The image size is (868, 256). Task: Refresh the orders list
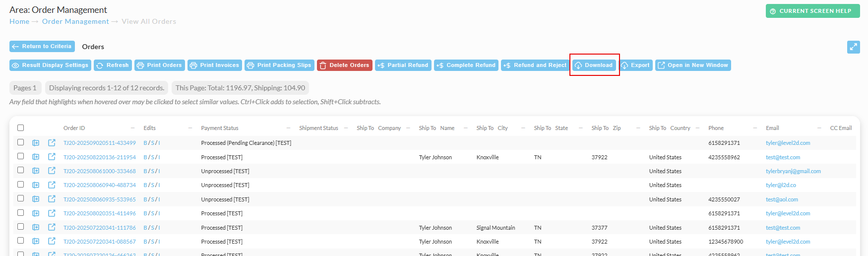(x=113, y=65)
